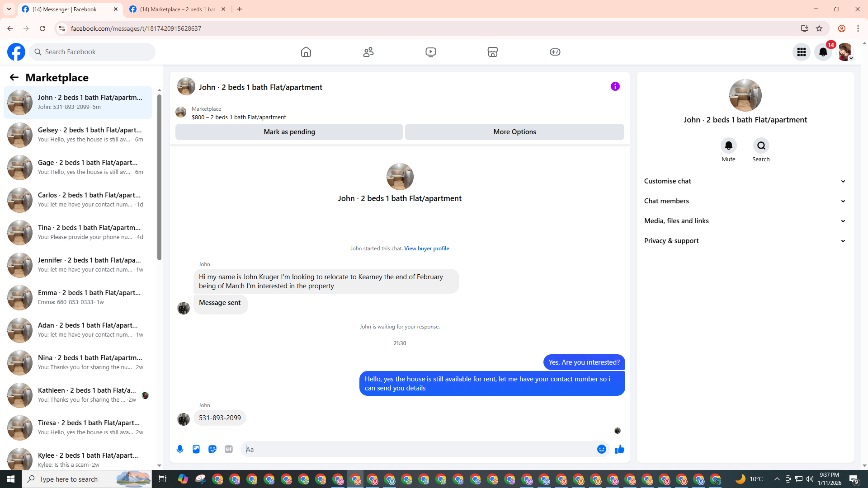This screenshot has width=868, height=488.
Task: Click Mark as pending button
Action: pos(289,132)
